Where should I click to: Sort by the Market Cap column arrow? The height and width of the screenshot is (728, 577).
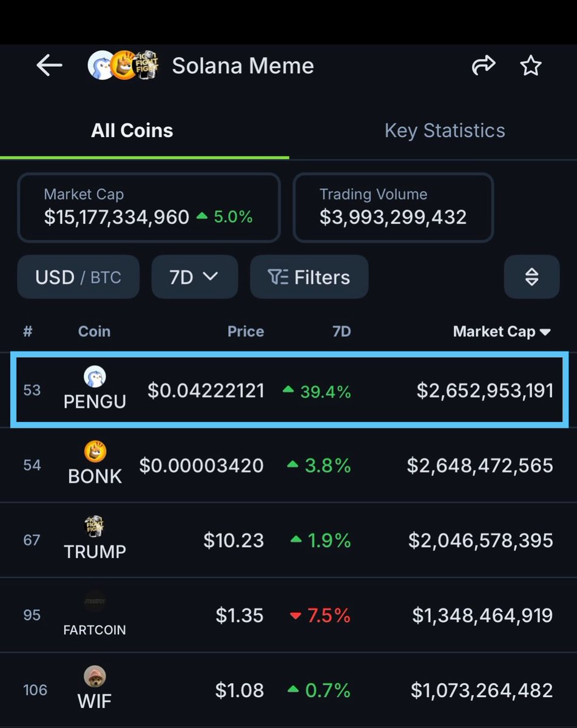(545, 332)
